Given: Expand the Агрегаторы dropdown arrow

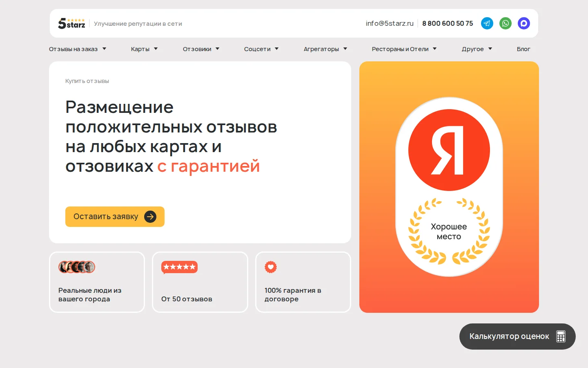Looking at the screenshot, I should 345,49.
